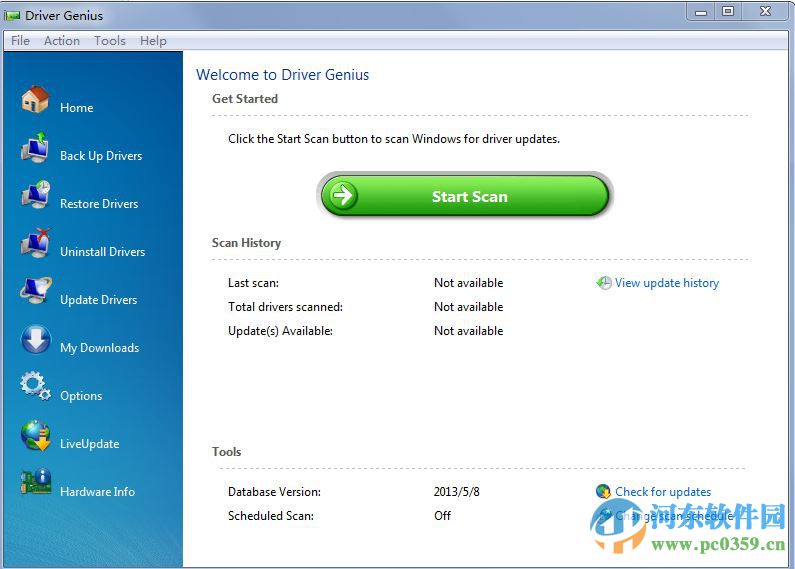Select Update Drivers text label

[98, 300]
